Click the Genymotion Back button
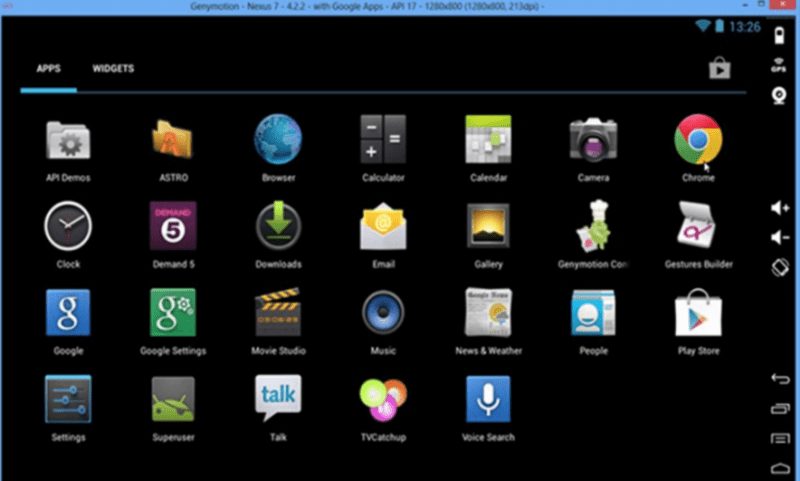This screenshot has height=481, width=800. click(780, 378)
